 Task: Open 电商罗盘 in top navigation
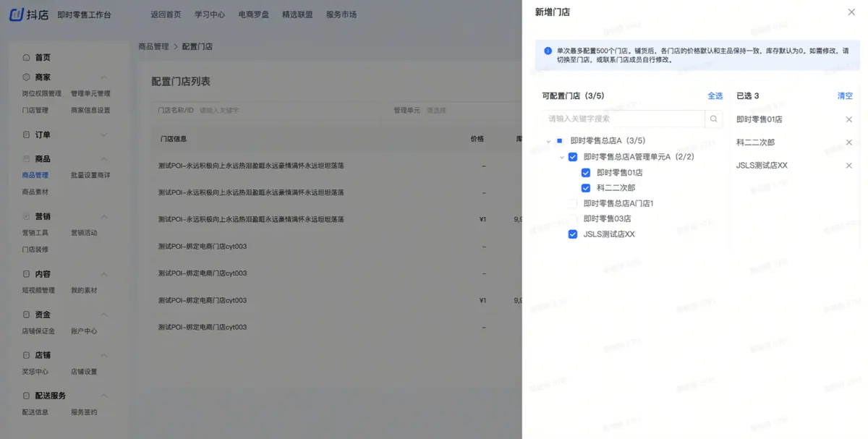click(x=253, y=14)
